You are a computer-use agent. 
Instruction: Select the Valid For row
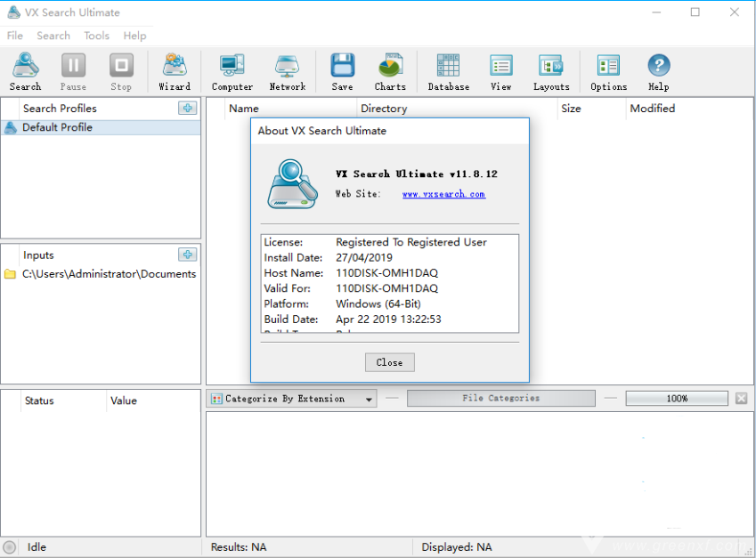click(389, 288)
